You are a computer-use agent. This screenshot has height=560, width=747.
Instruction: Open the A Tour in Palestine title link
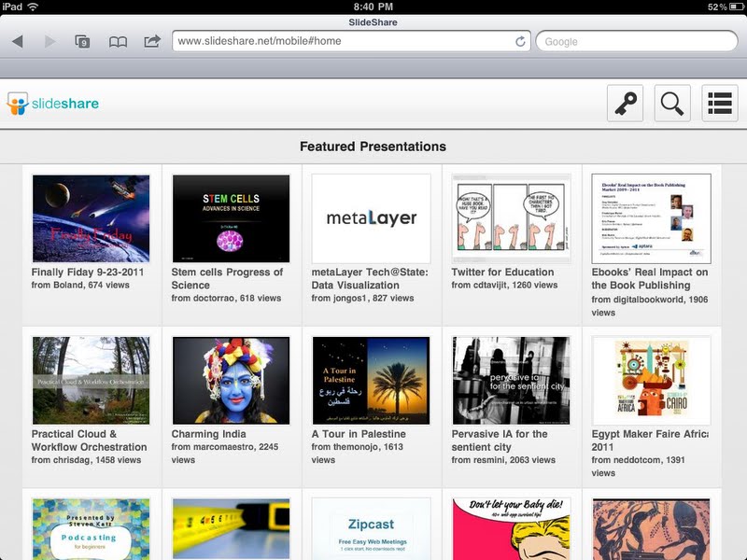359,434
